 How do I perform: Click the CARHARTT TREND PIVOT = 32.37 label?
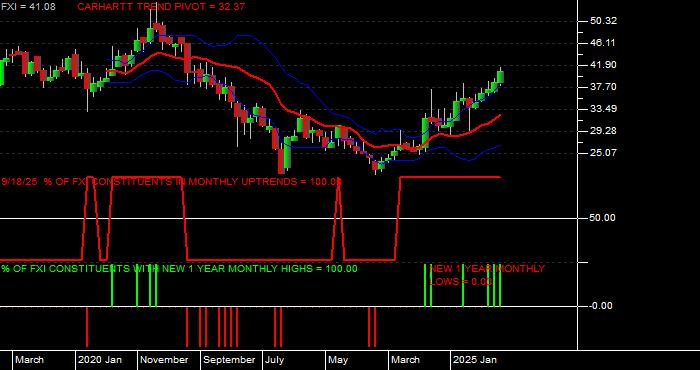point(161,7)
